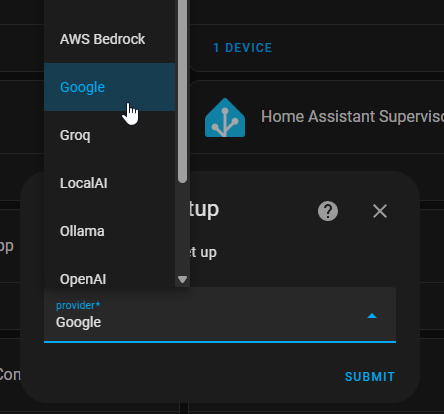Close the setup dialog with X
Screen dimensions: 444x414
pos(380,211)
